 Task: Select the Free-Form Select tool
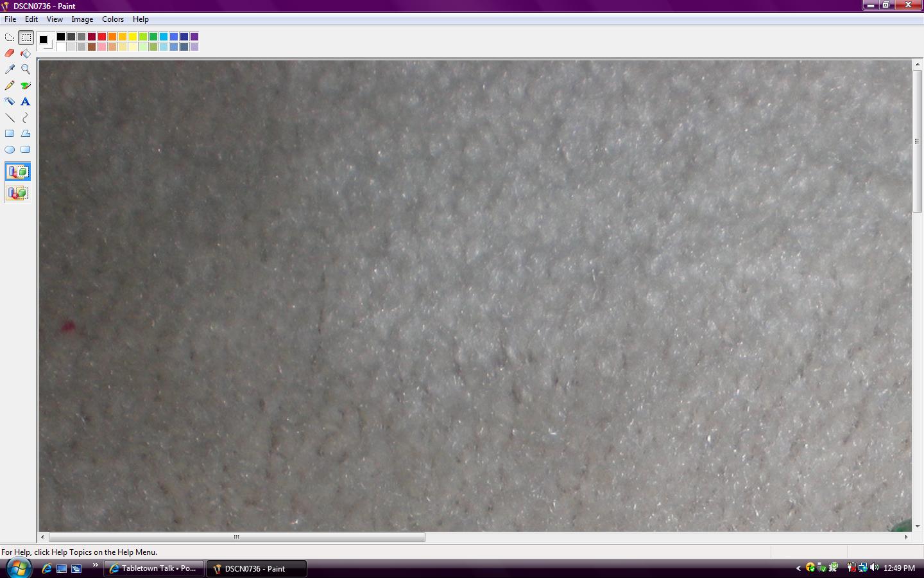10,37
